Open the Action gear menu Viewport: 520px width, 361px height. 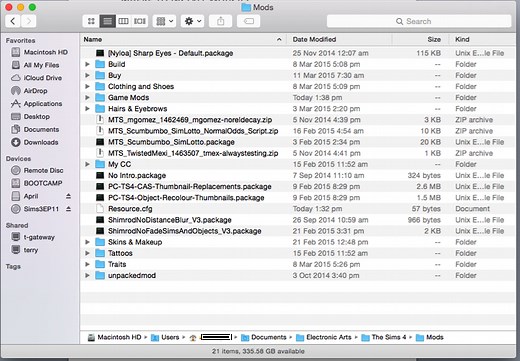(193, 21)
